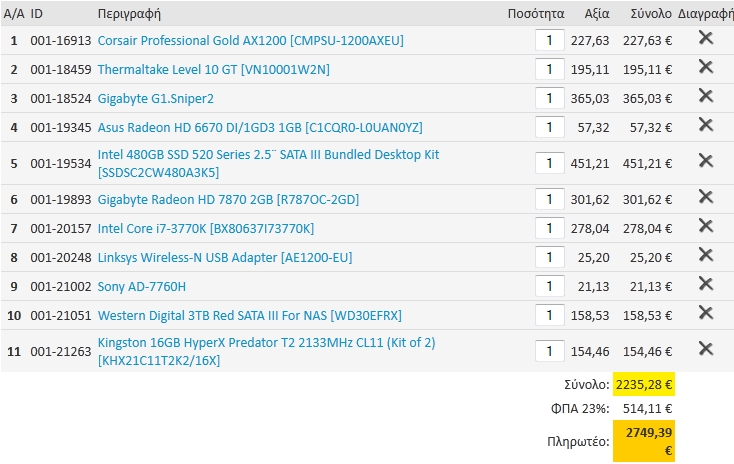
Task: Click quantity box for Kingston 16GB HyperX
Action: [550, 351]
